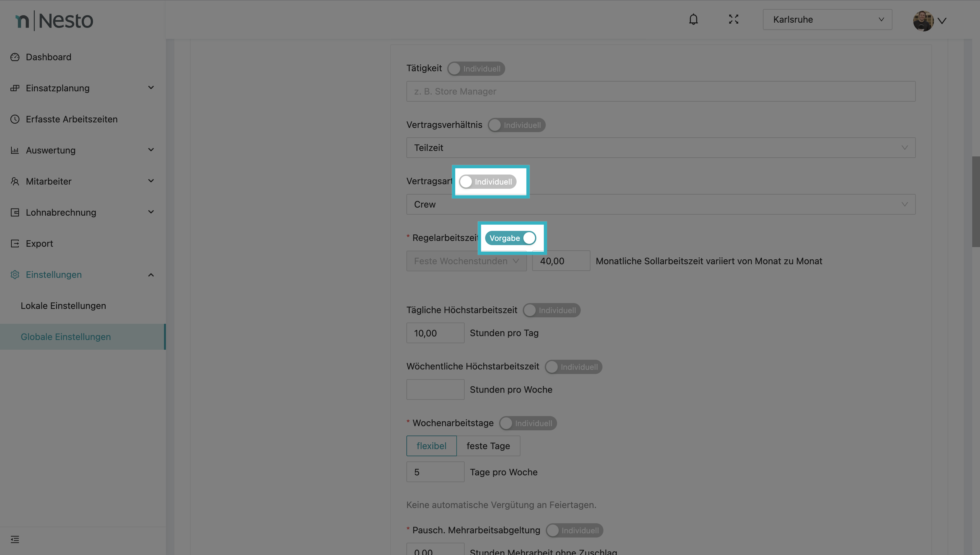Click the notification bell icon
Image resolution: width=980 pixels, height=555 pixels.
(693, 19)
